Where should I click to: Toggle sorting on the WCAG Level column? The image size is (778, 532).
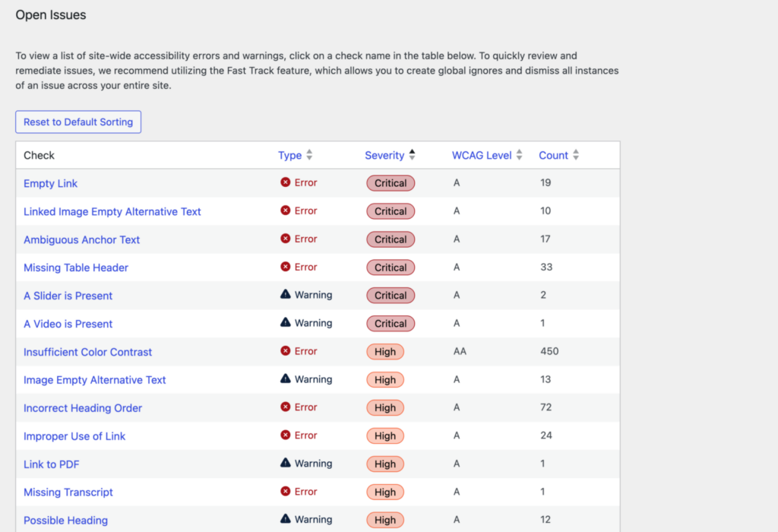pos(486,155)
